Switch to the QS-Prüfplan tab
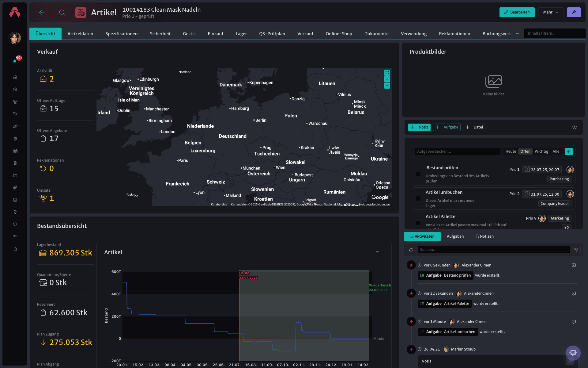The image size is (588, 368). [x=272, y=34]
